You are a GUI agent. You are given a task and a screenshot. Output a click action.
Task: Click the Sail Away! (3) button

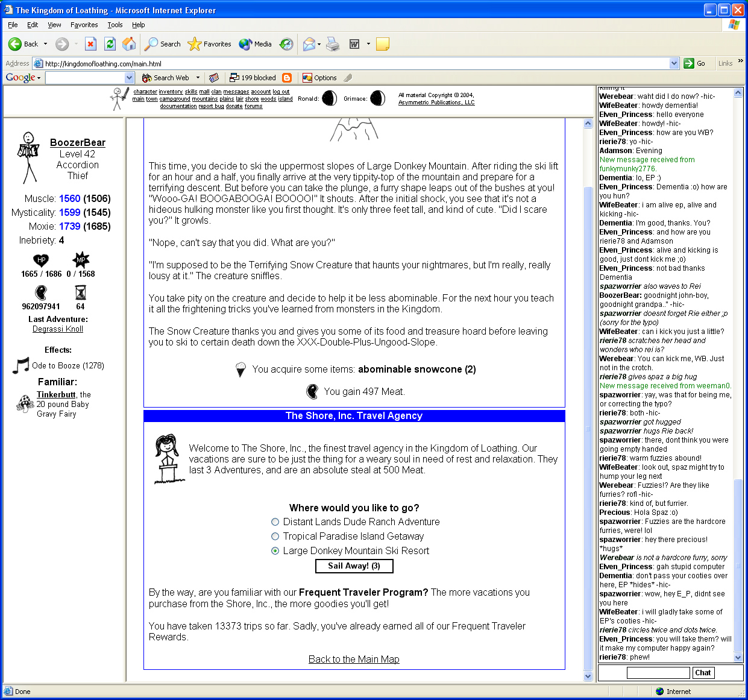[x=354, y=566]
